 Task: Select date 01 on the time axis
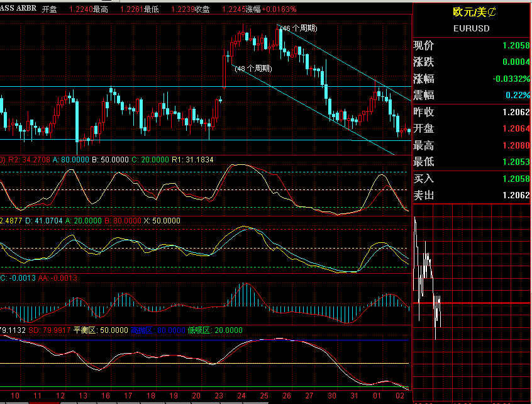click(x=377, y=396)
